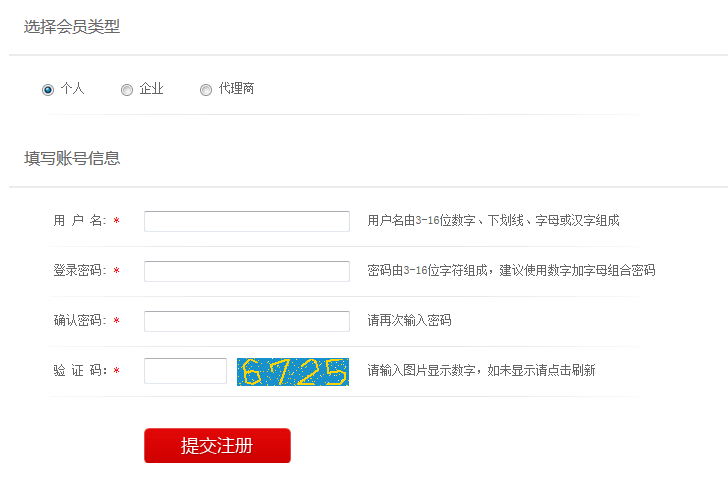Click the username hint about 3-16位数字

(494, 221)
